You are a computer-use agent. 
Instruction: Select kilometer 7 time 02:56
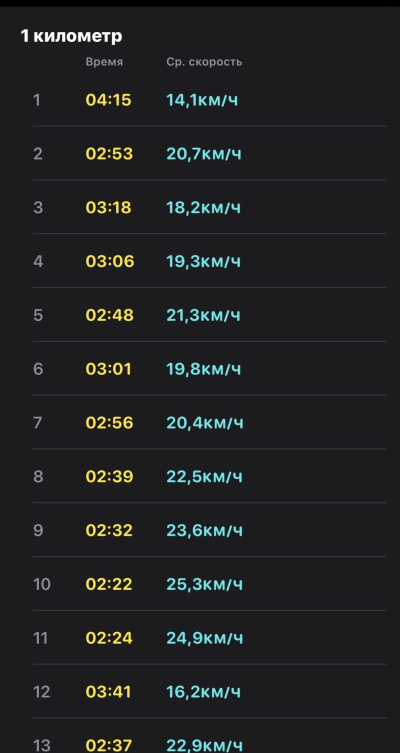click(x=110, y=423)
